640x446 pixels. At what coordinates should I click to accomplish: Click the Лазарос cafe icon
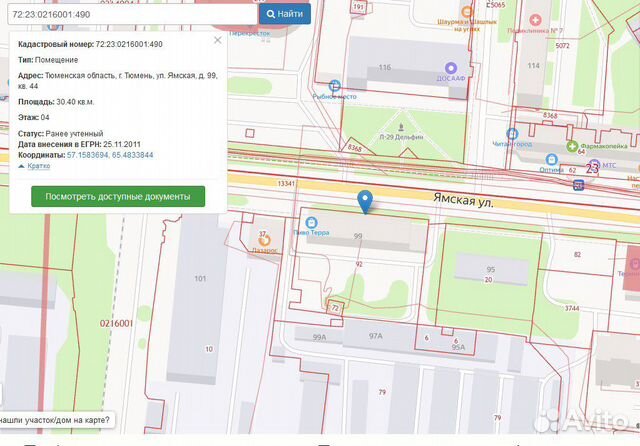click(264, 240)
